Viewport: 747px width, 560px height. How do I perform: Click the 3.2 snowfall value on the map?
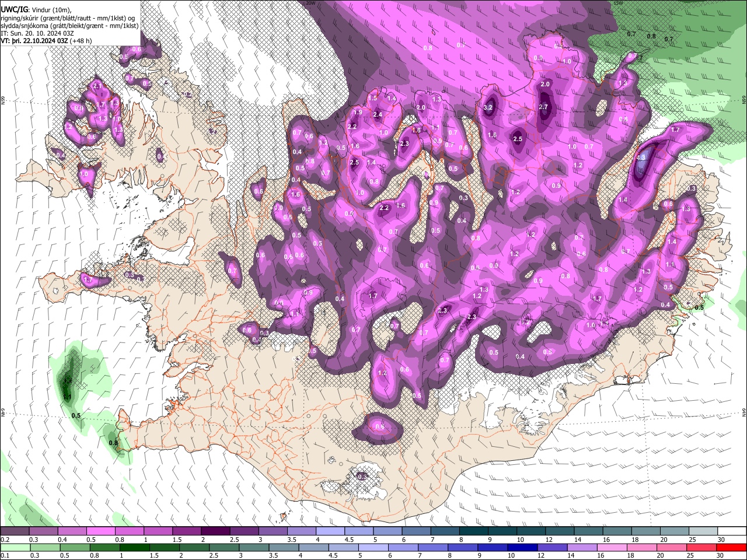pos(488,108)
